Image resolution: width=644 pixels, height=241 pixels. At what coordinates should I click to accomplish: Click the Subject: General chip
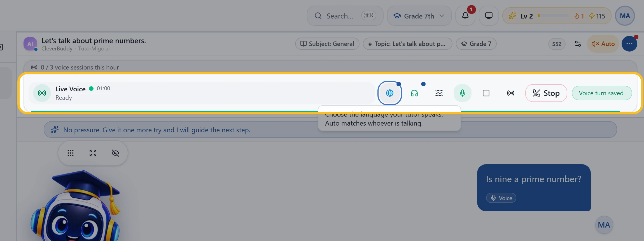tap(327, 44)
